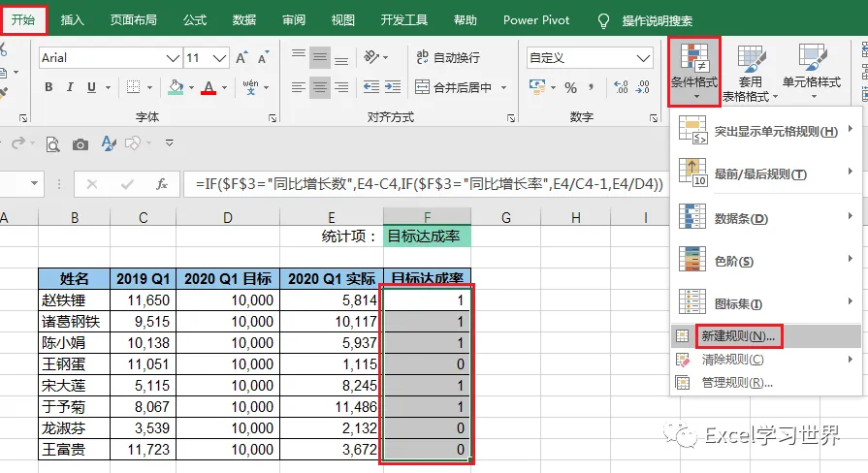Open the 数字 group dialog launcher
The width and height of the screenshot is (868, 473).
coord(654,118)
